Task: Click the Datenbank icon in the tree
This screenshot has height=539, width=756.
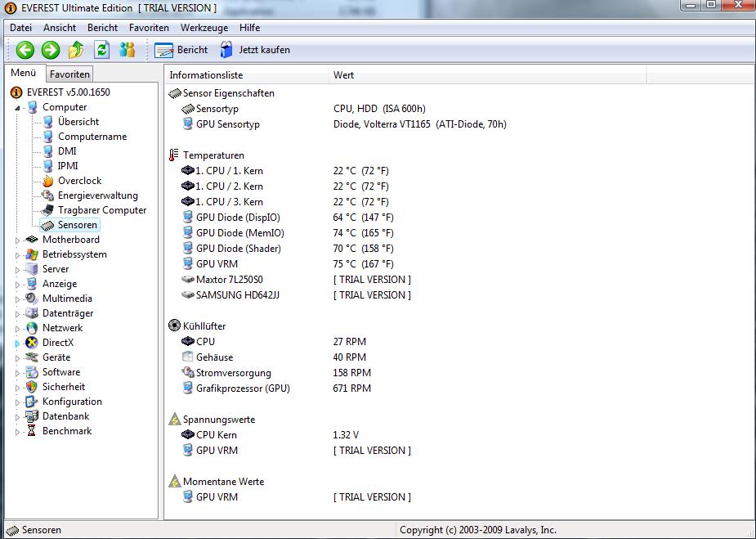Action: pos(32,416)
